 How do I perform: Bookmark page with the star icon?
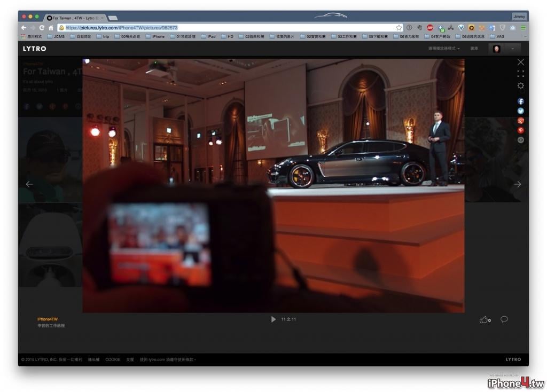tap(398, 28)
